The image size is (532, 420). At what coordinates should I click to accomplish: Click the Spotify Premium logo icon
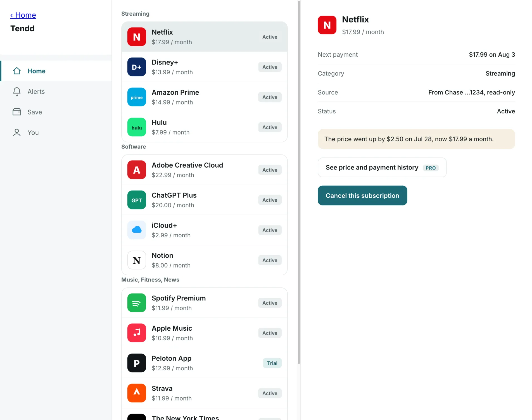point(137,303)
